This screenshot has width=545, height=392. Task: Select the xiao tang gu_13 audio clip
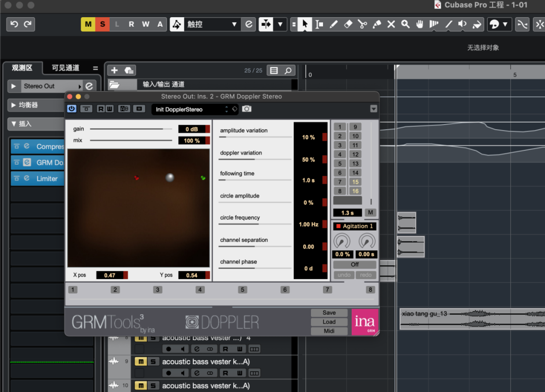click(472, 319)
